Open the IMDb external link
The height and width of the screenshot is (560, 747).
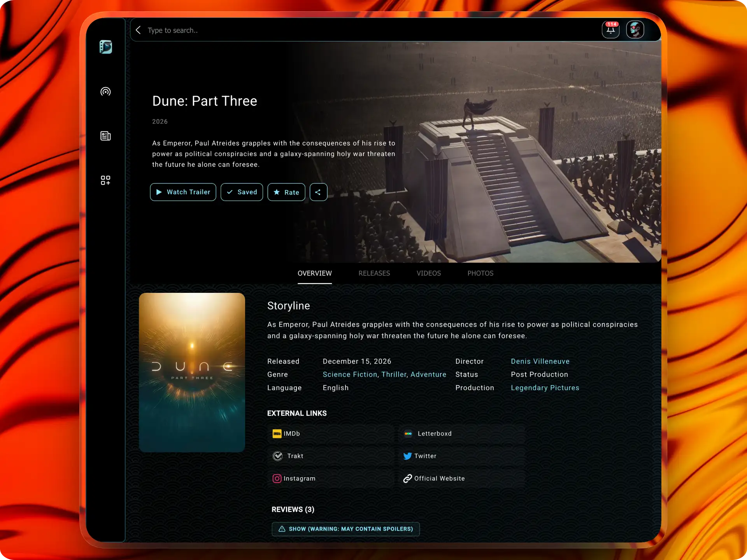point(287,434)
